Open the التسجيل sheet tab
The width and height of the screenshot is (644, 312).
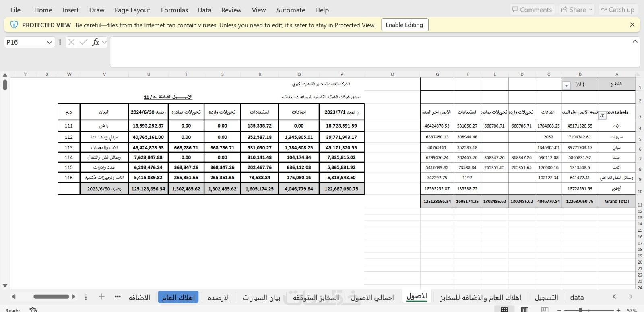(x=546, y=298)
